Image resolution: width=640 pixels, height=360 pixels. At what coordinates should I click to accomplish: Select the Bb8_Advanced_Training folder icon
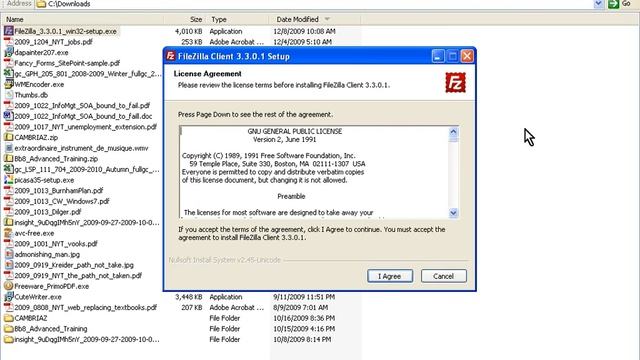point(8,329)
